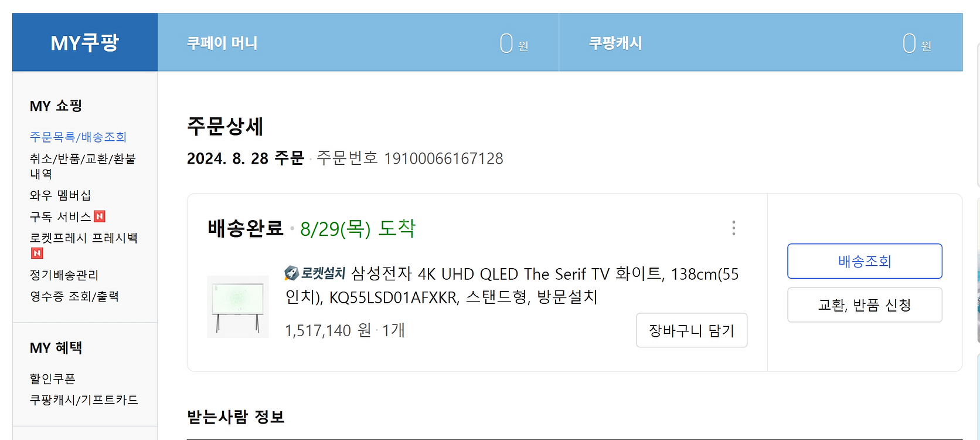Open 로켓프레시 프레시백 sidebar link

[x=84, y=238]
